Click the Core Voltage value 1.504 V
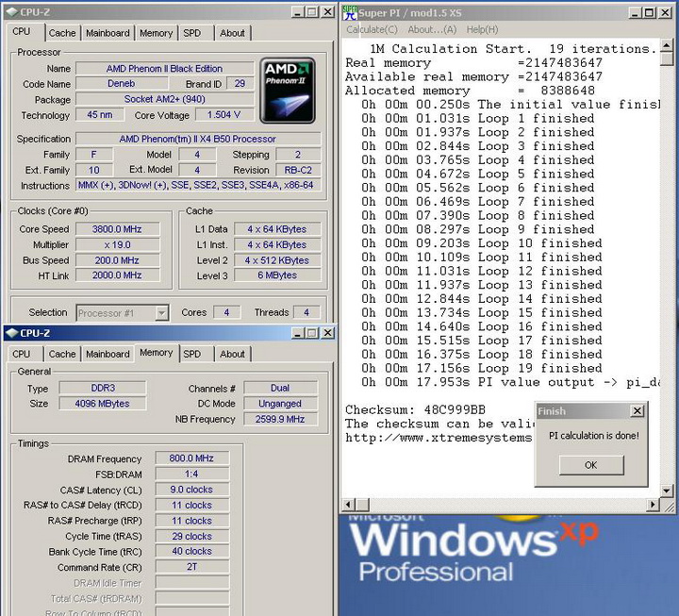 point(224,115)
